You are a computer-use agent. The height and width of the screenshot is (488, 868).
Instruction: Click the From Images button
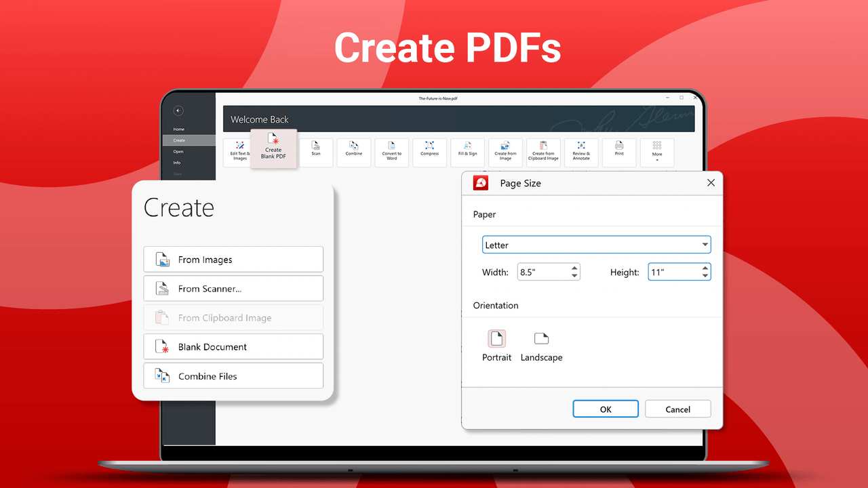tap(233, 260)
